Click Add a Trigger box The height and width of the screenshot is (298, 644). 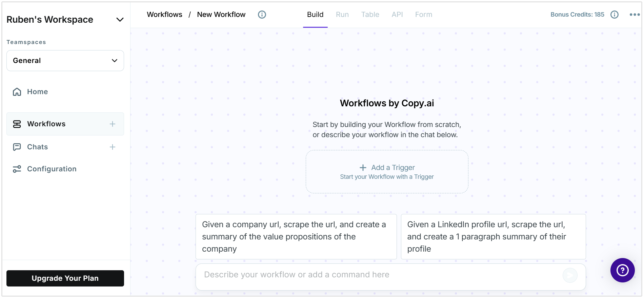coord(387,172)
